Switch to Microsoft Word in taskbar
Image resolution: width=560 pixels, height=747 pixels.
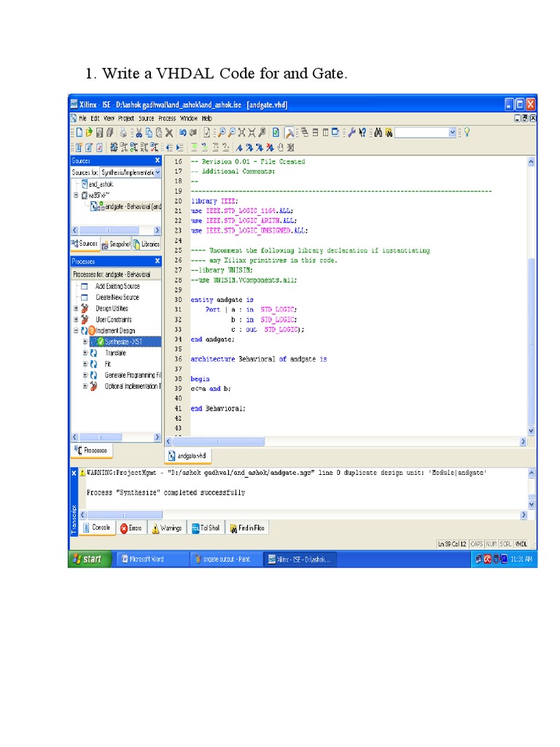click(x=152, y=560)
